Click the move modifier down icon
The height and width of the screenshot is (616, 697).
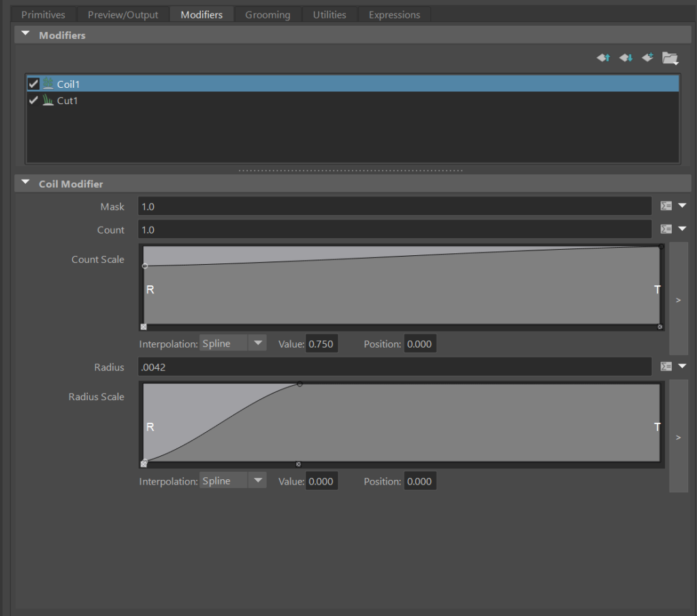(x=626, y=58)
